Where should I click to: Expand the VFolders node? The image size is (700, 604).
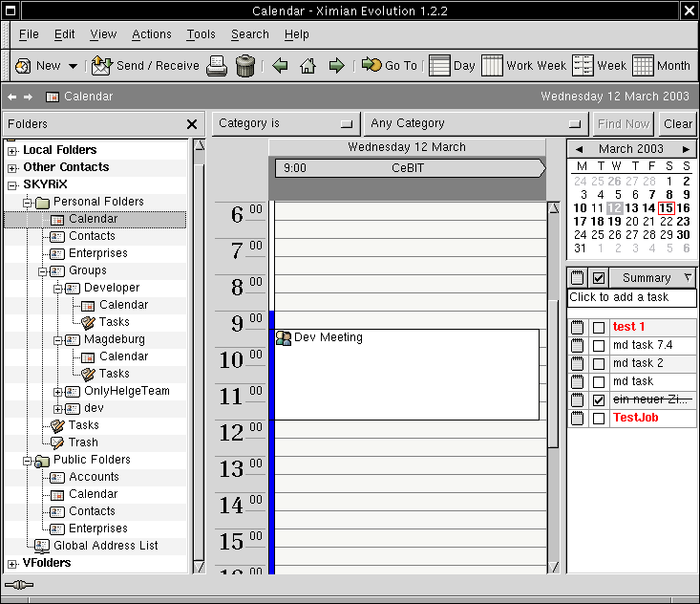[x=12, y=564]
